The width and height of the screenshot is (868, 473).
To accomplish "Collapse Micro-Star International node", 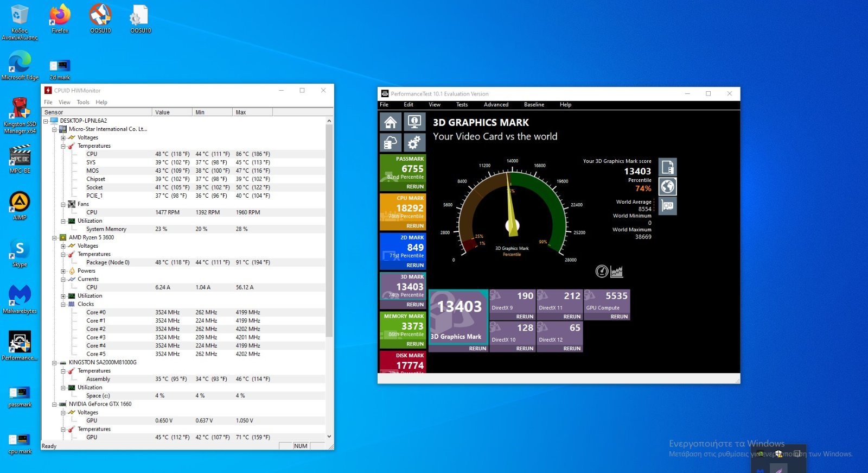I will pyautogui.click(x=54, y=129).
